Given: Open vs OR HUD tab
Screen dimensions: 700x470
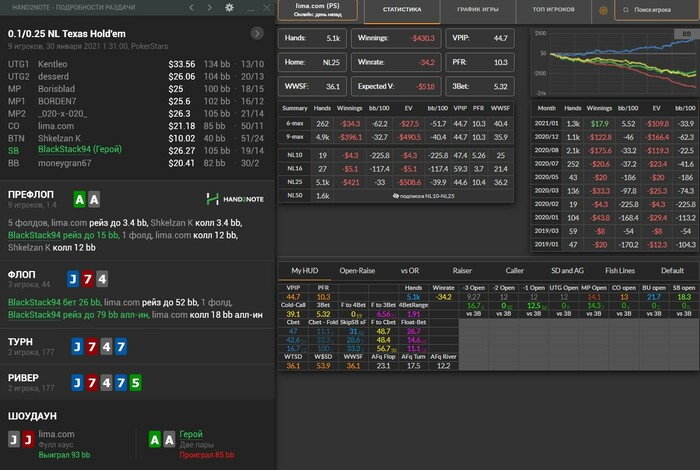Looking at the screenshot, I should pyautogui.click(x=409, y=270).
